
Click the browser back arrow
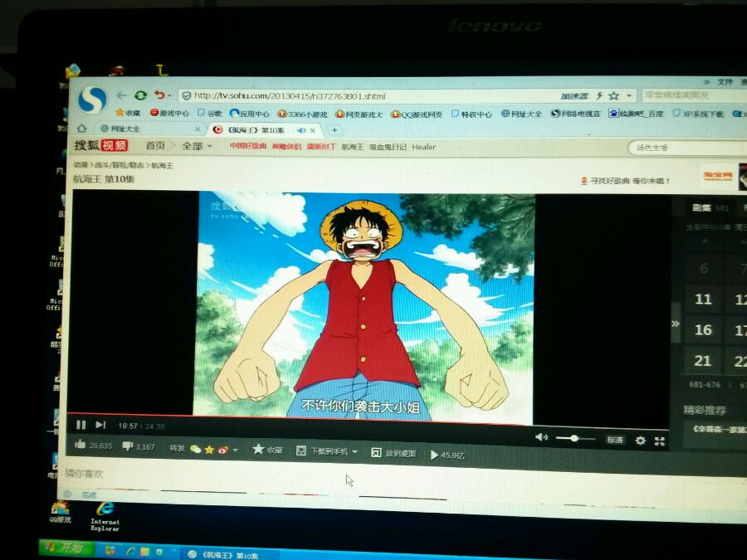(x=121, y=95)
